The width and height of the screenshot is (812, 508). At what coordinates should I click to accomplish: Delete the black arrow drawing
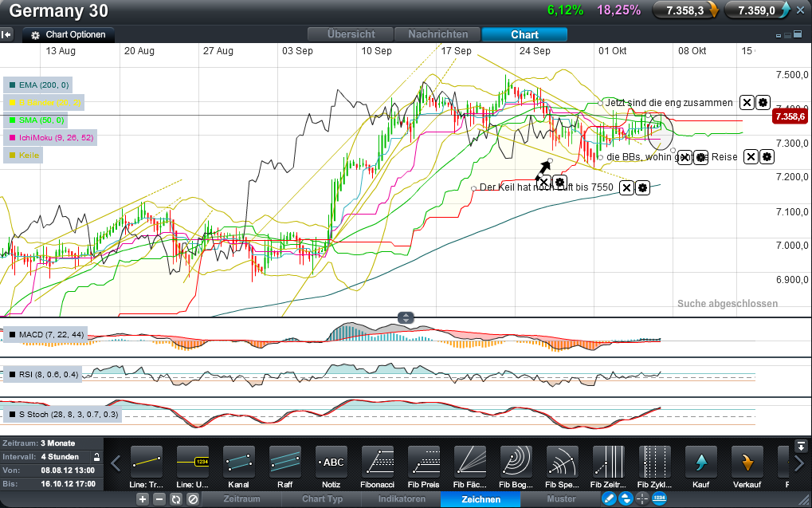click(543, 182)
